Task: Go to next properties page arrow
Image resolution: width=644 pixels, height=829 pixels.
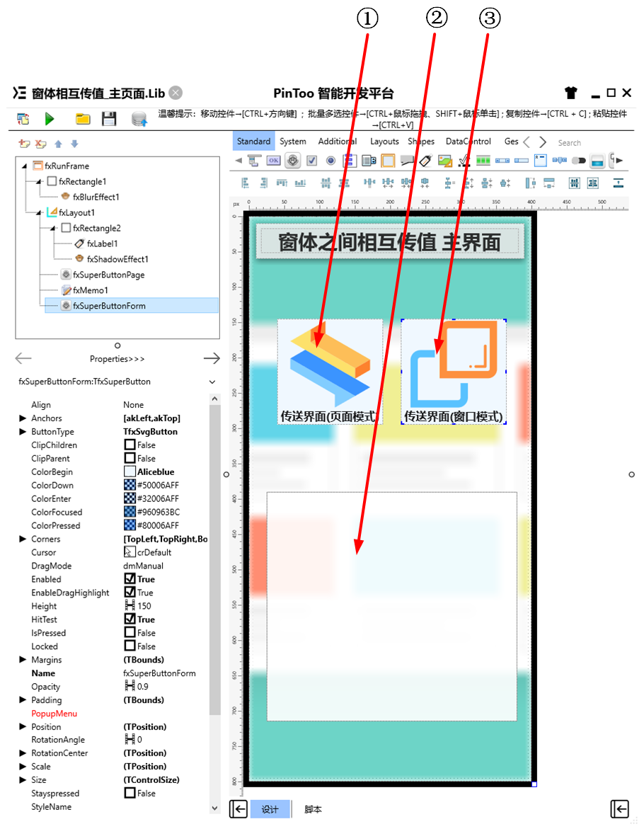Action: [212, 358]
